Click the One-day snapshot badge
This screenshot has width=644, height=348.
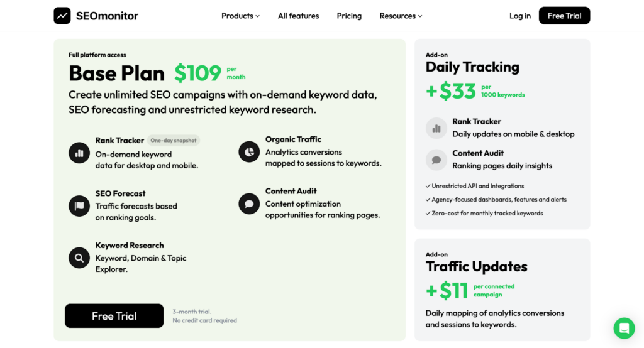(173, 141)
